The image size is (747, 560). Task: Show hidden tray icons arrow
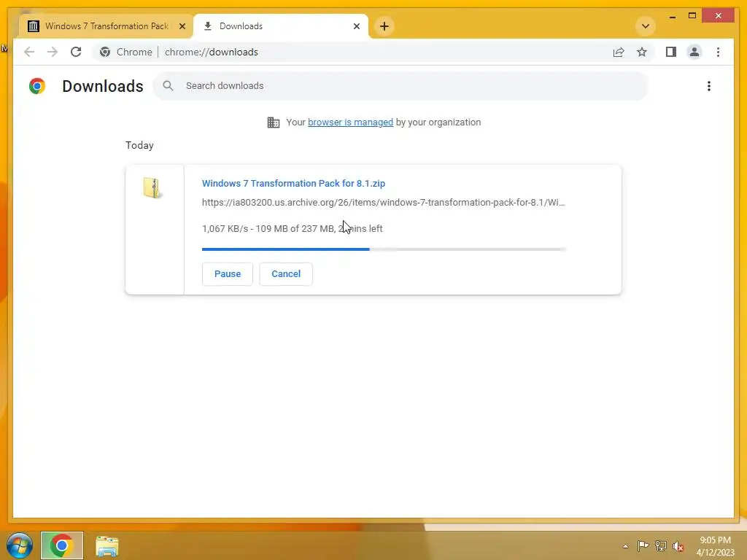[625, 546]
